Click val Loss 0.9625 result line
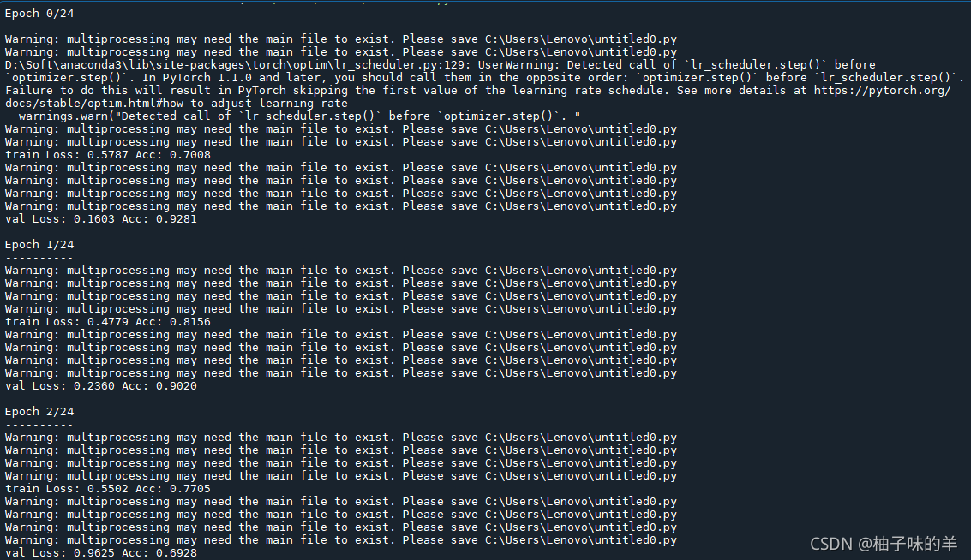The image size is (971, 560). click(x=100, y=553)
